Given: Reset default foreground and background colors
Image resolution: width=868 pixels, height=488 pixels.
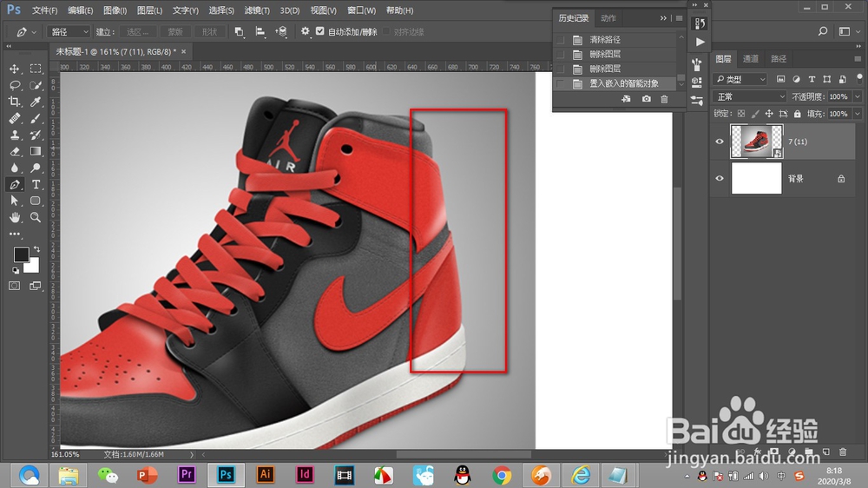Looking at the screenshot, I should point(16,270).
